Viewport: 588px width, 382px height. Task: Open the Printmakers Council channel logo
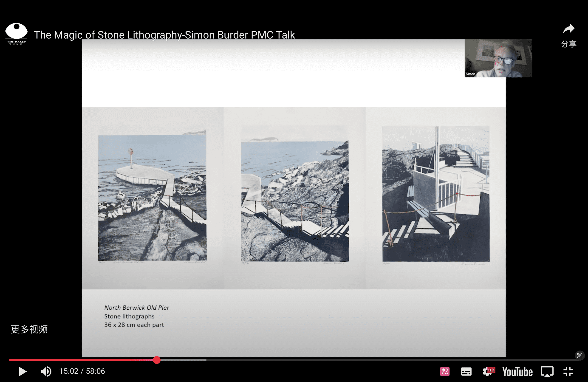click(16, 34)
